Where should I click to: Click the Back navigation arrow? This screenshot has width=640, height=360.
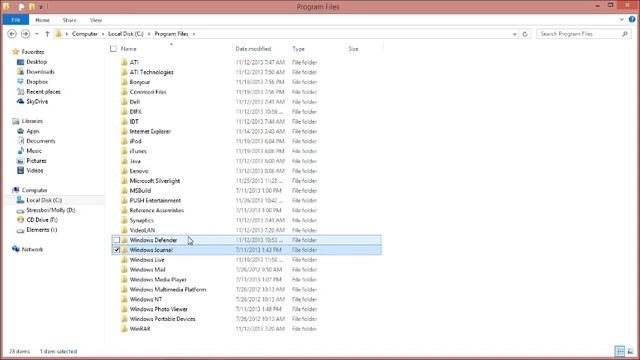click(12, 34)
